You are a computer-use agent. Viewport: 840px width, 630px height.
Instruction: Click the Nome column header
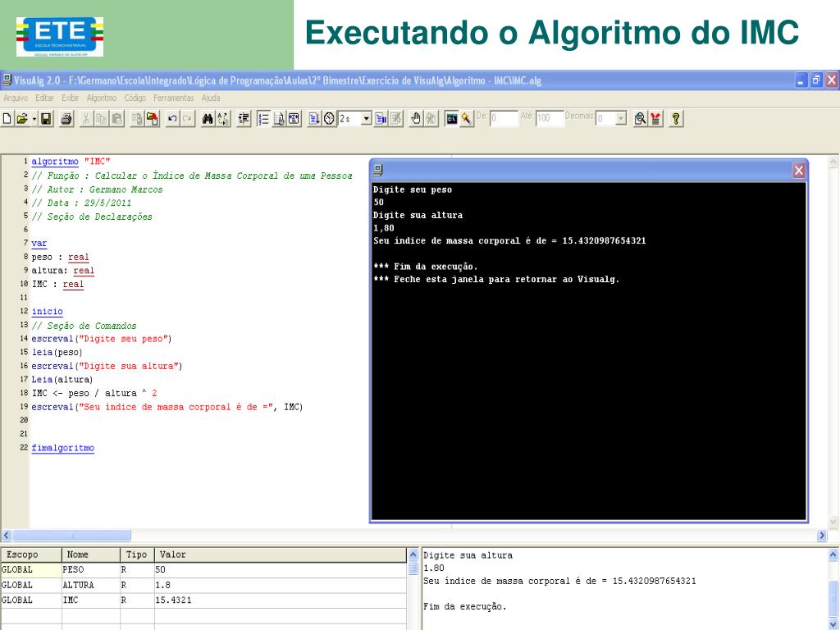point(91,555)
